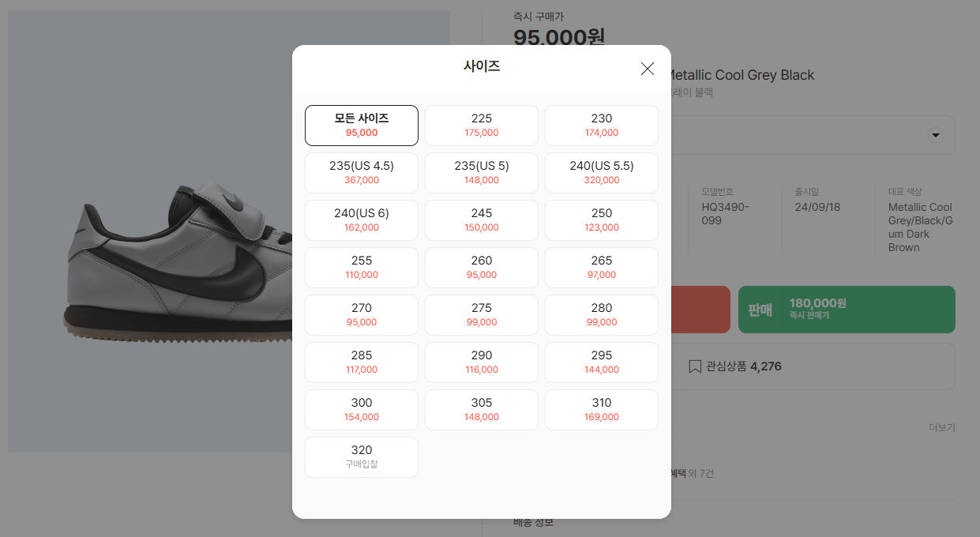This screenshot has width=980, height=537.
Task: Bookmark product via 관심상품 icon
Action: tap(695, 366)
